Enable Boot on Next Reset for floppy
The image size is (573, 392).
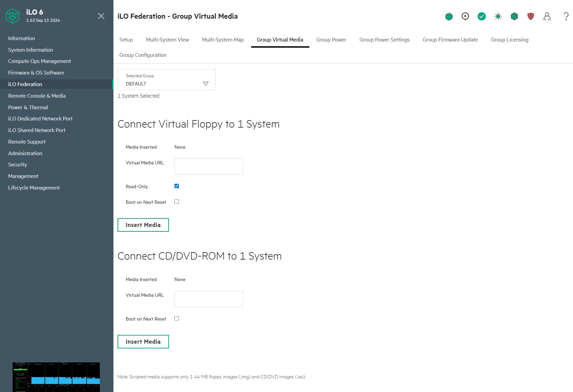pyautogui.click(x=176, y=202)
